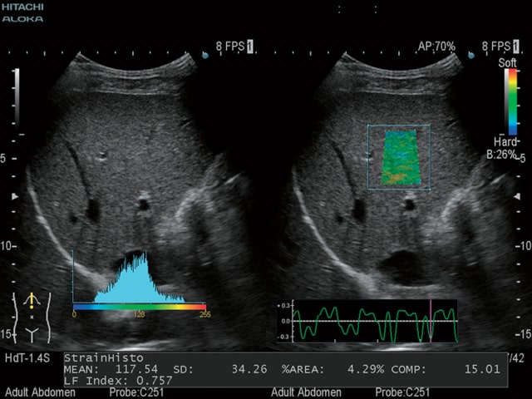Click the MEAN value 117.54
532x399 pixels.
(x=136, y=369)
